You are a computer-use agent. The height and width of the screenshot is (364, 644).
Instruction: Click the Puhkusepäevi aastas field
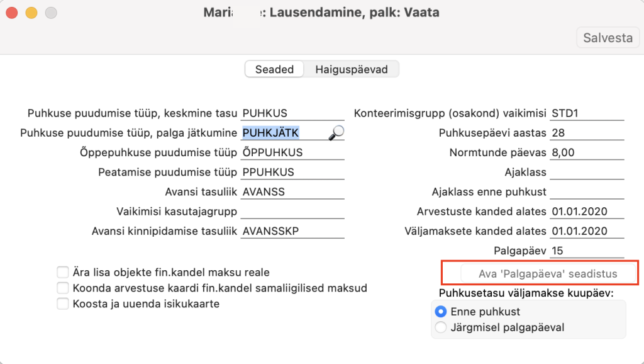pyautogui.click(x=586, y=133)
